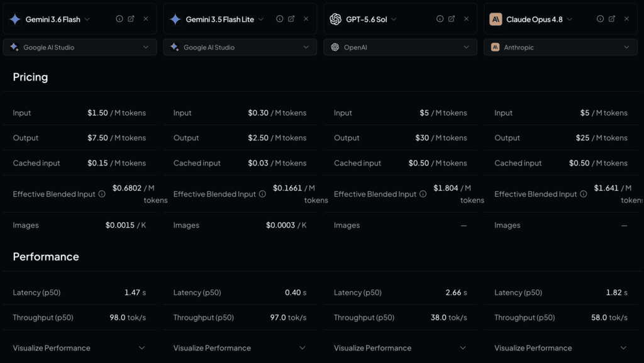Image resolution: width=644 pixels, height=363 pixels.
Task: Click Effective Blended Input info under Gemini 3.6 Flash
Action: click(102, 194)
